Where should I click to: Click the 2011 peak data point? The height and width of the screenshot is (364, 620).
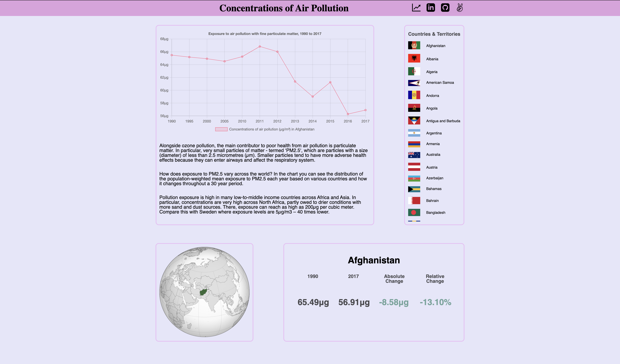[260, 46]
